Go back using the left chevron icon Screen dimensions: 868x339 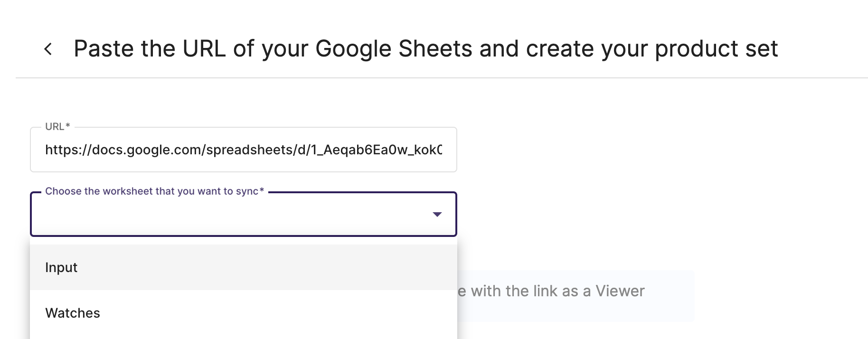(48, 49)
